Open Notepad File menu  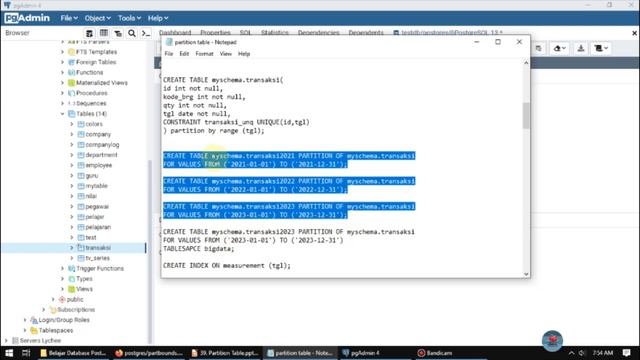coord(169,54)
